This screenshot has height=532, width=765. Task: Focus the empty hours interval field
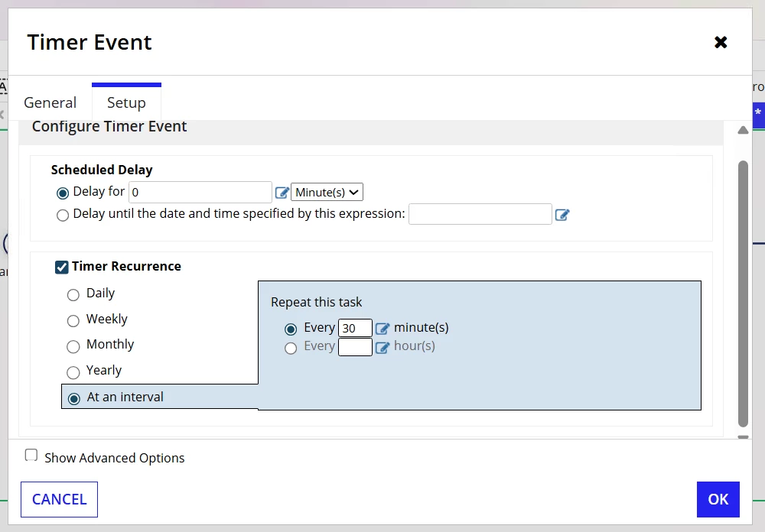[355, 347]
